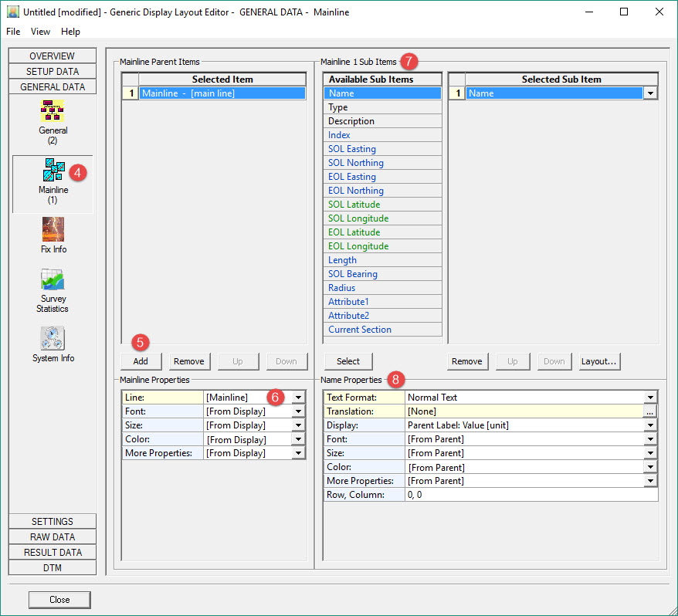This screenshot has height=616, width=678.
Task: Open the File menu
Action: [x=13, y=32]
